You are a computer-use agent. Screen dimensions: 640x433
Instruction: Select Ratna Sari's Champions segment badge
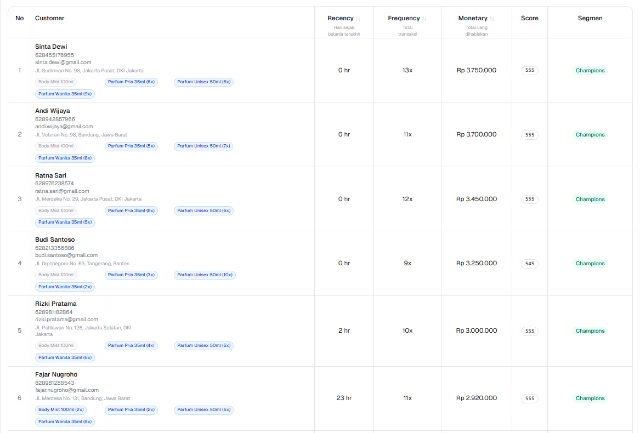tap(590, 199)
